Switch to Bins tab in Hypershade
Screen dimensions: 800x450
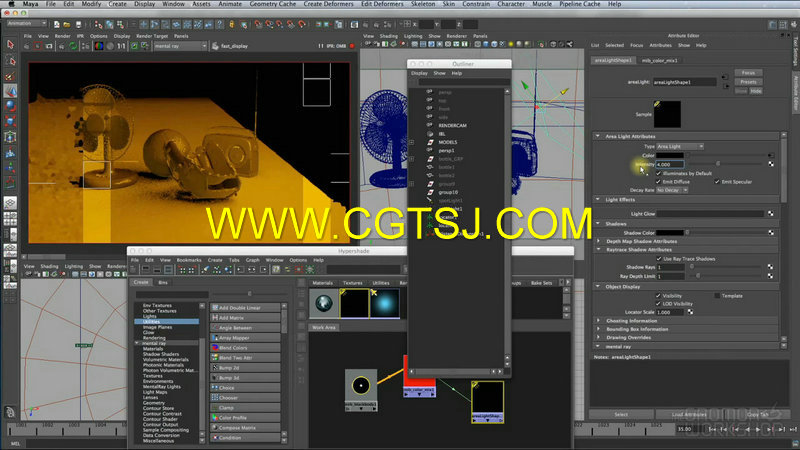point(163,282)
